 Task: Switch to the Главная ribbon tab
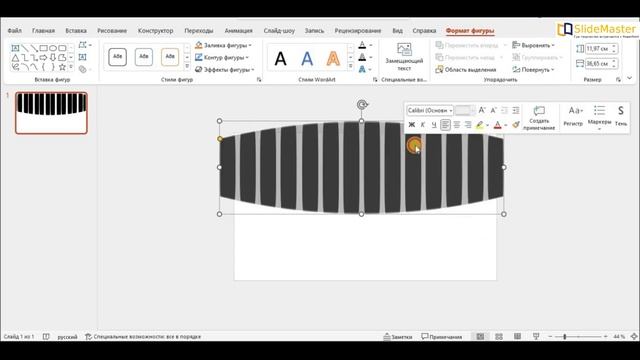coord(43,31)
